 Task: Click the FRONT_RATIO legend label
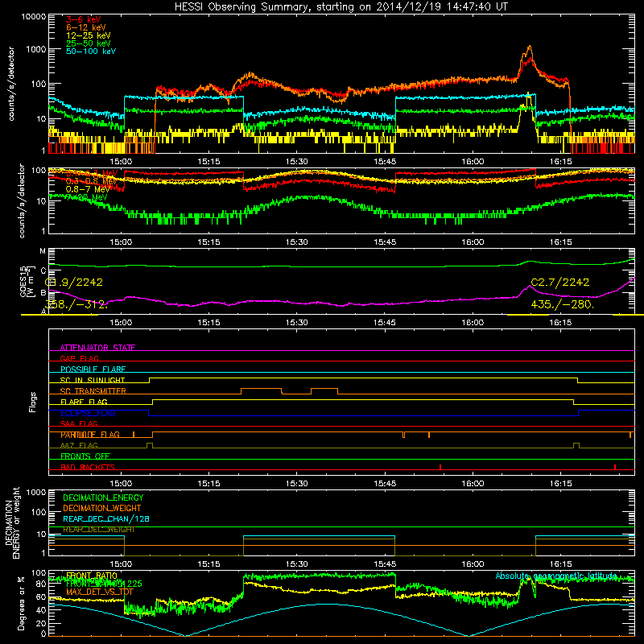click(92, 576)
